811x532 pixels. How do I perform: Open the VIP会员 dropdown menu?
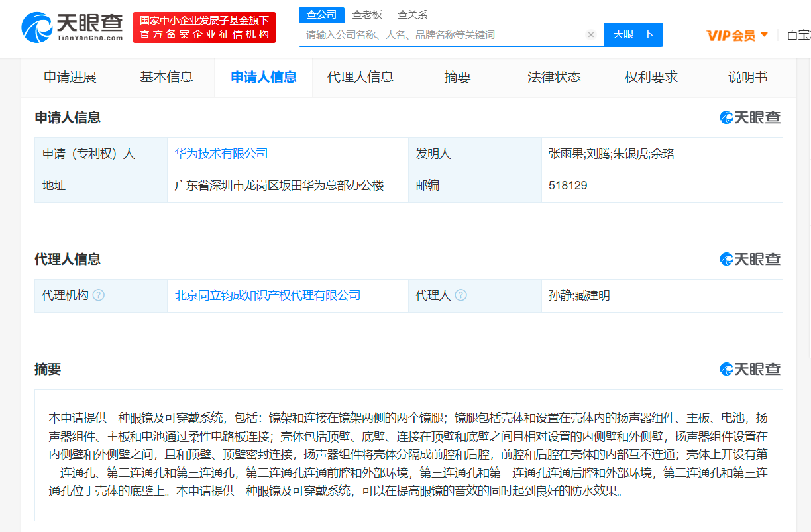tap(737, 35)
